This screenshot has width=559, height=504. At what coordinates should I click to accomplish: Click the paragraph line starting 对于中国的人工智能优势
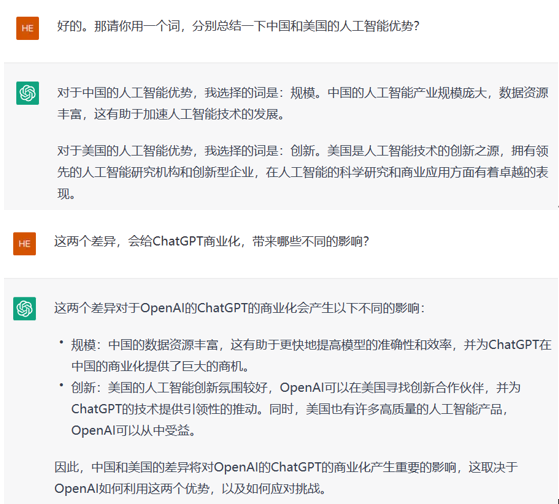[x=303, y=93]
